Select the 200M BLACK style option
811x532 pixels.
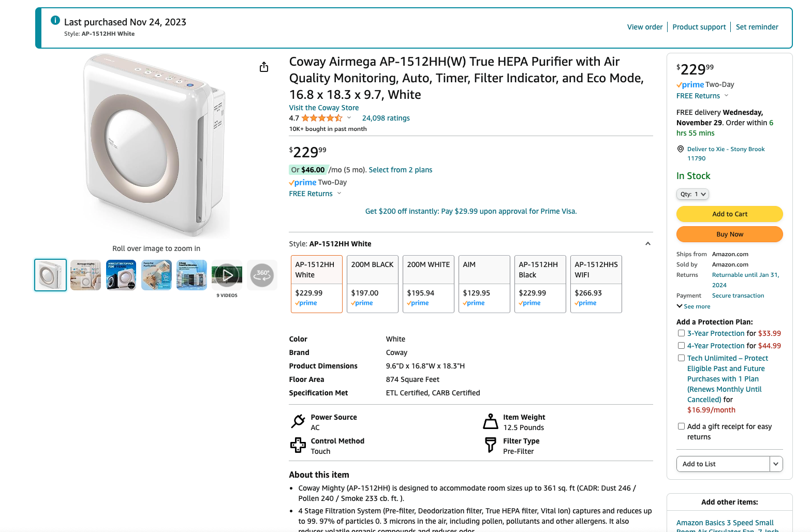point(373,284)
